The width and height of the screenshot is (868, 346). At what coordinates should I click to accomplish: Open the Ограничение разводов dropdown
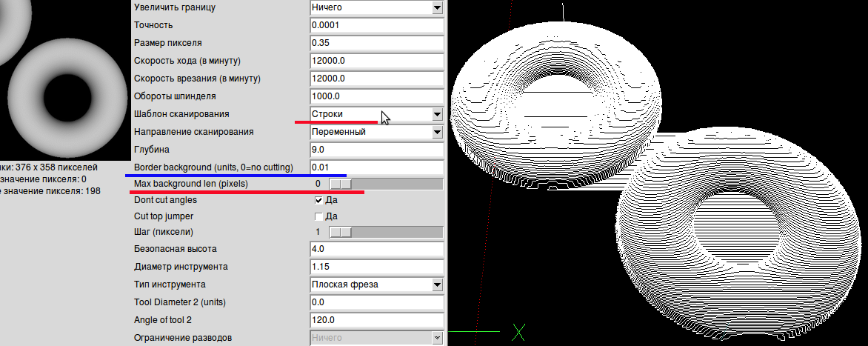pyautogui.click(x=377, y=338)
